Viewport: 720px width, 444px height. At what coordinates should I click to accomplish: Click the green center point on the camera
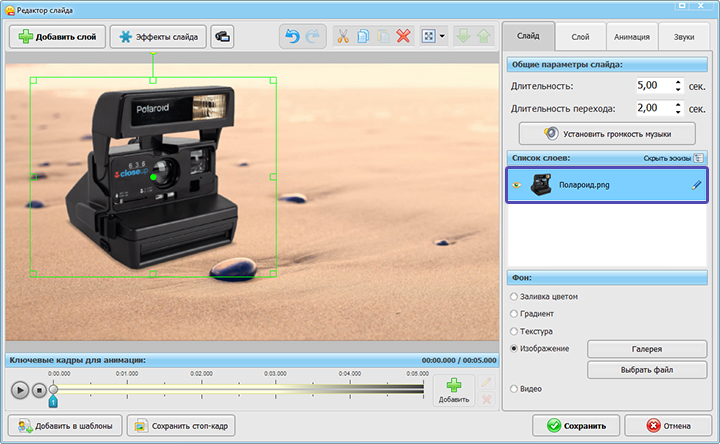pyautogui.click(x=153, y=177)
